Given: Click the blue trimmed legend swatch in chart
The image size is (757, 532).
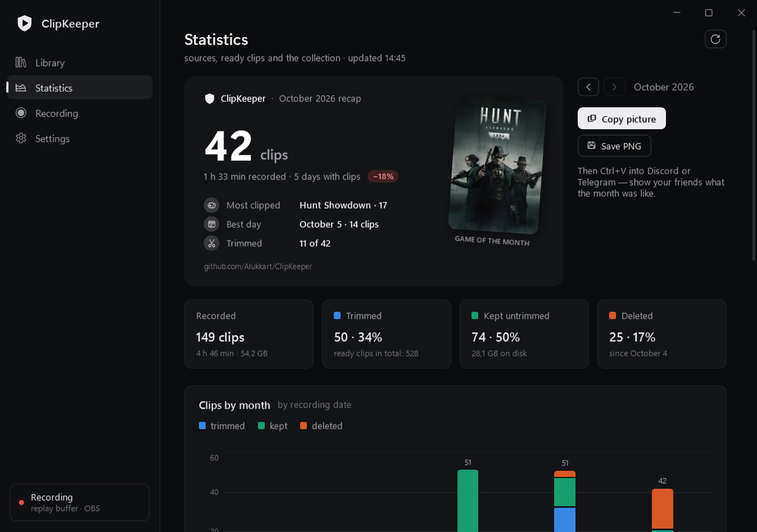Looking at the screenshot, I should click(202, 426).
